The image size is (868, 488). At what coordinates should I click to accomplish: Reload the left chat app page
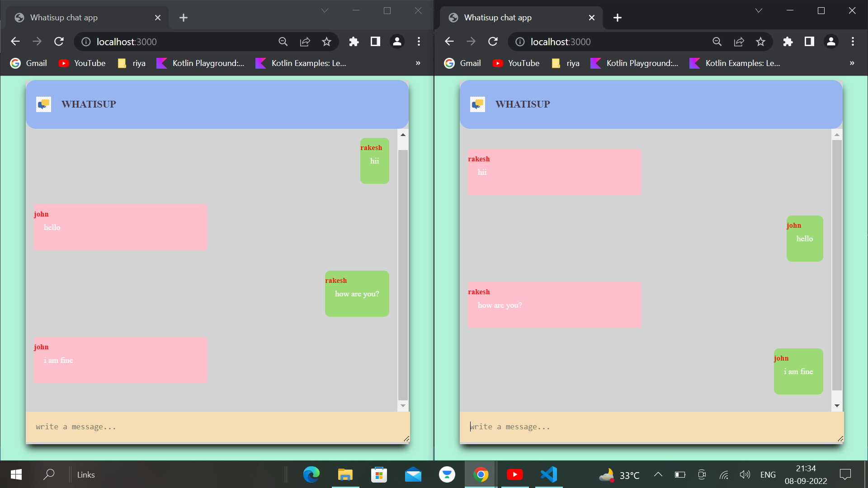pos(59,41)
